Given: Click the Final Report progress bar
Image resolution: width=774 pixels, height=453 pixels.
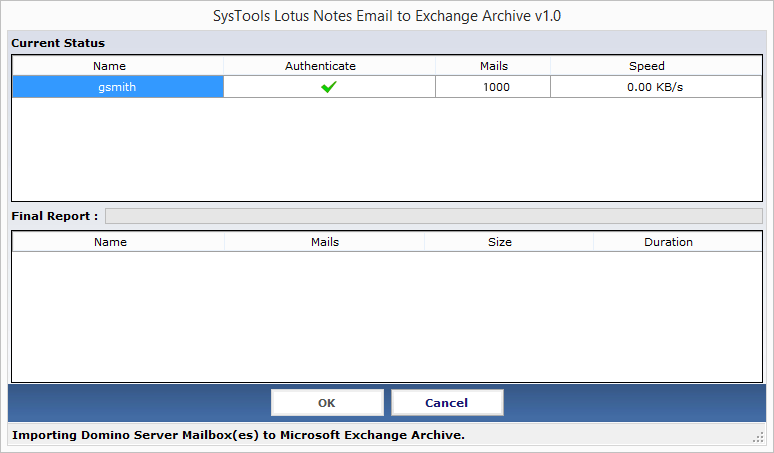Looking at the screenshot, I should (x=434, y=216).
